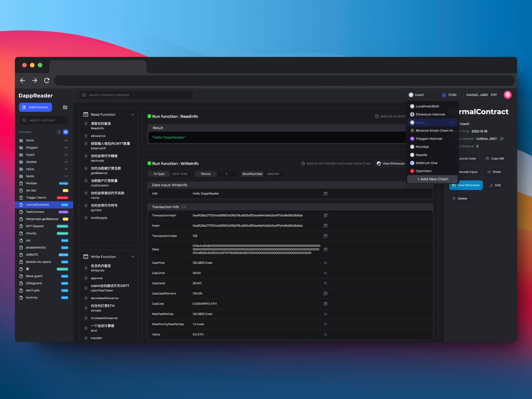Open JSON braces icon next to Transaction Info
The width and height of the screenshot is (532, 399).
click(x=184, y=207)
